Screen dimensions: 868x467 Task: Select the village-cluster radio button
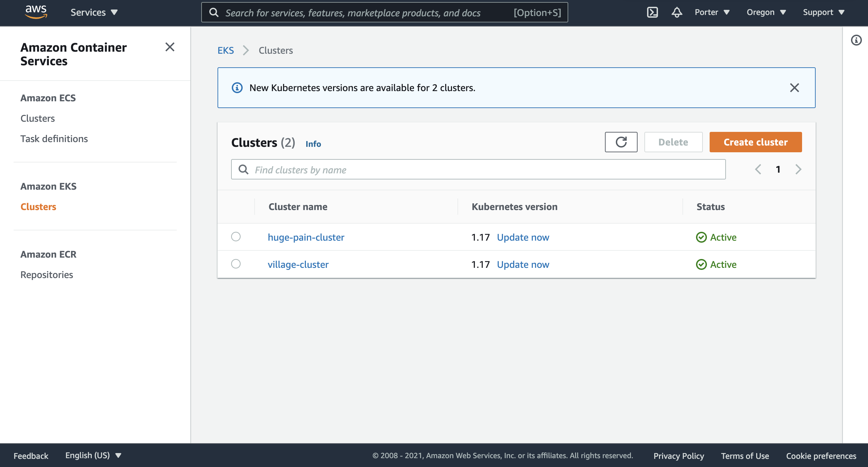[236, 264]
